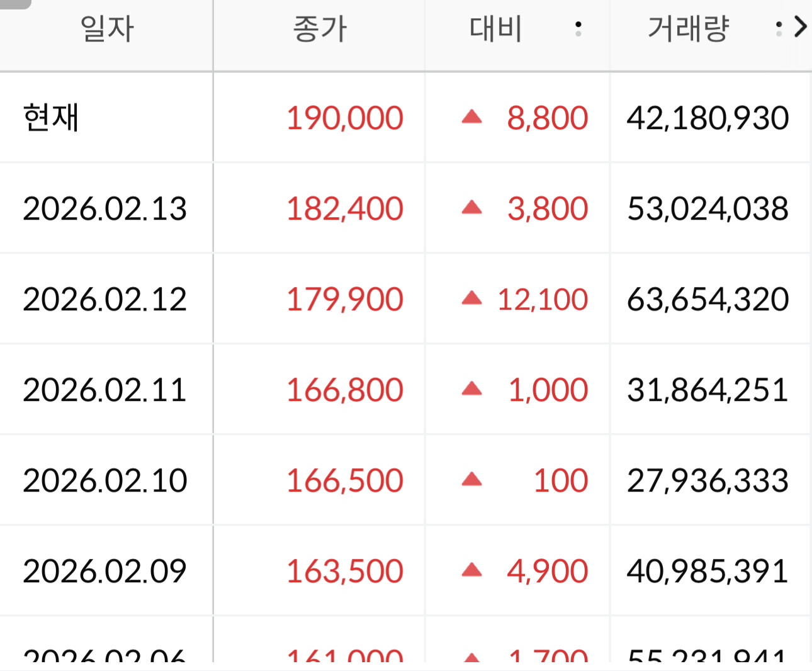Image resolution: width=812 pixels, height=671 pixels.
Task: Click the 거래량 column header label
Action: click(x=689, y=29)
